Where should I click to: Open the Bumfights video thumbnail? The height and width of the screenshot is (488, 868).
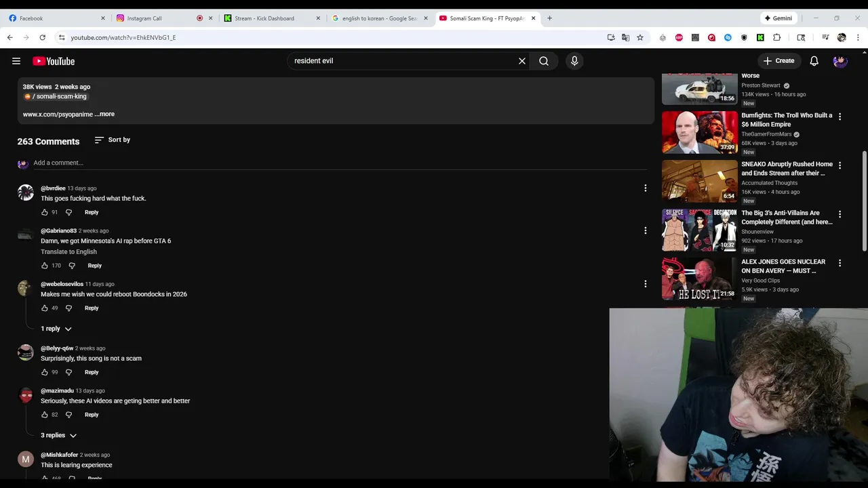tap(699, 133)
